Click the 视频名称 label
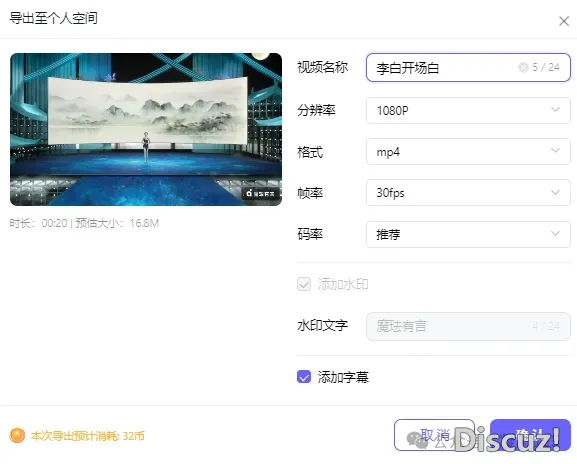 [322, 67]
